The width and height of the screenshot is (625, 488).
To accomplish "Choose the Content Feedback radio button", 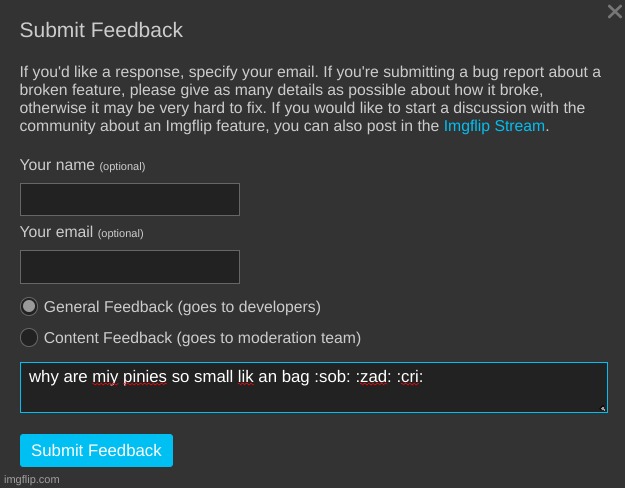I will click(x=29, y=338).
